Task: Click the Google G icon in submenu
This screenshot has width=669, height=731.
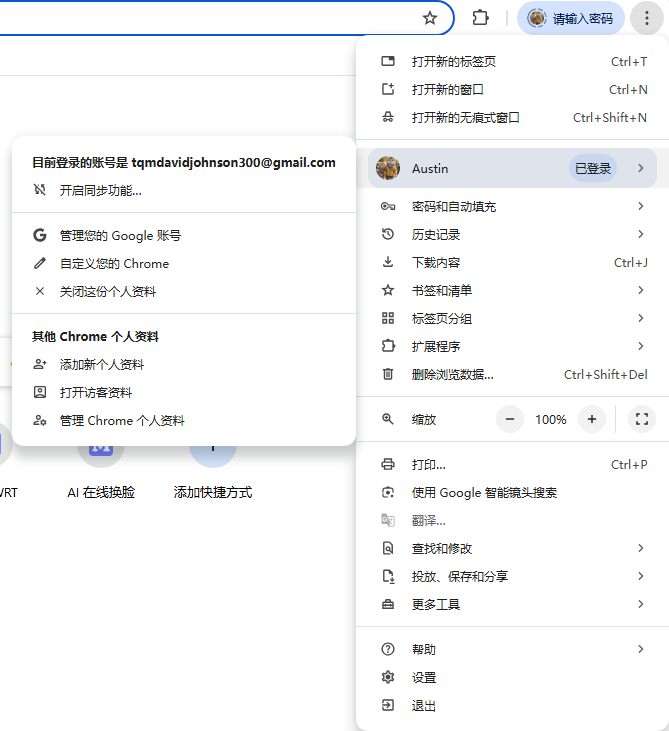Action: 40,235
